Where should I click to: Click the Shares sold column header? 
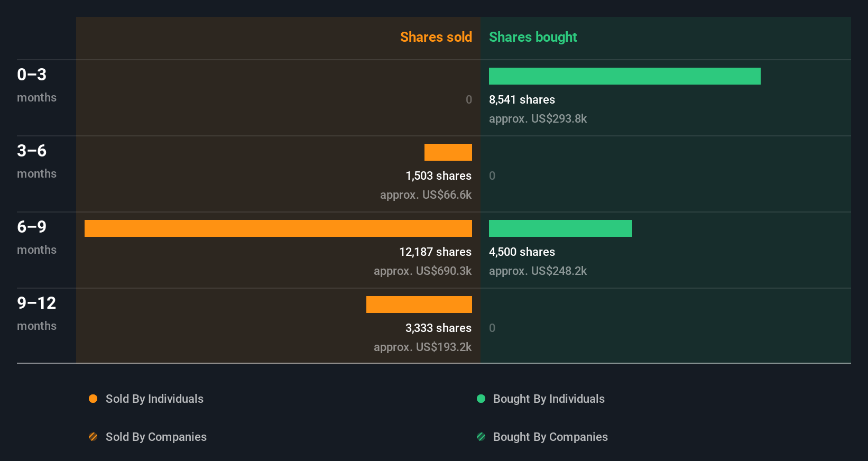tap(436, 37)
